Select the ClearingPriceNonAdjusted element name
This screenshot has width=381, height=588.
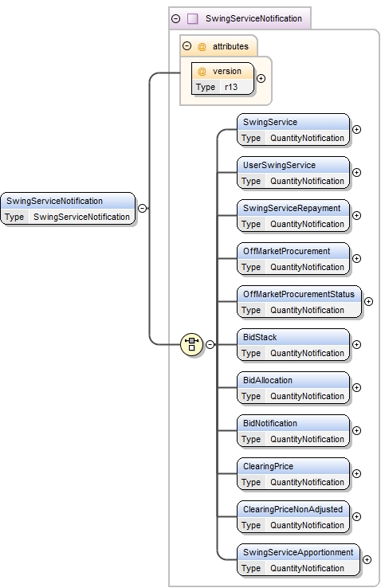(x=293, y=509)
